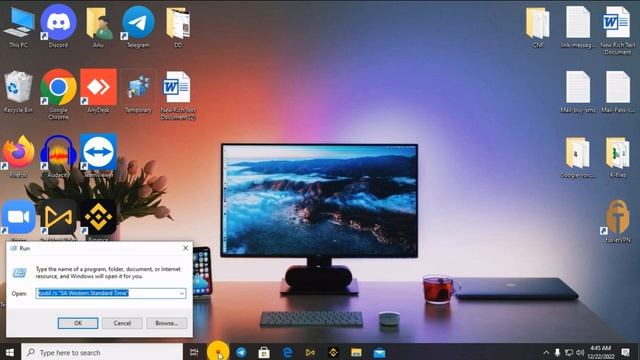Launch TeamViewer desktop shortcut
640x360 pixels.
coord(98,156)
